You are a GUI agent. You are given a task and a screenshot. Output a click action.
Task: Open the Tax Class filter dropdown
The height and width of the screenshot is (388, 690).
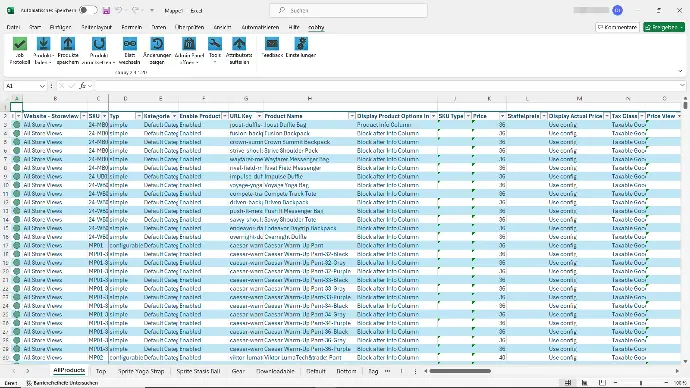coord(642,116)
